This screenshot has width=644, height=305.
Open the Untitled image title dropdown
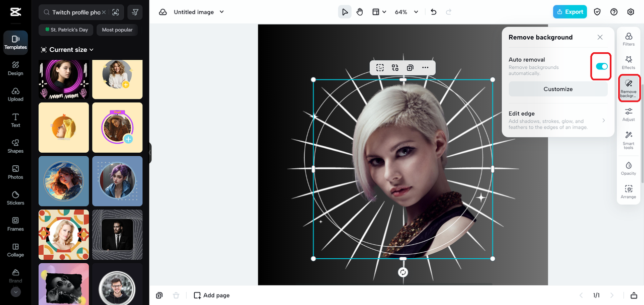(199, 12)
